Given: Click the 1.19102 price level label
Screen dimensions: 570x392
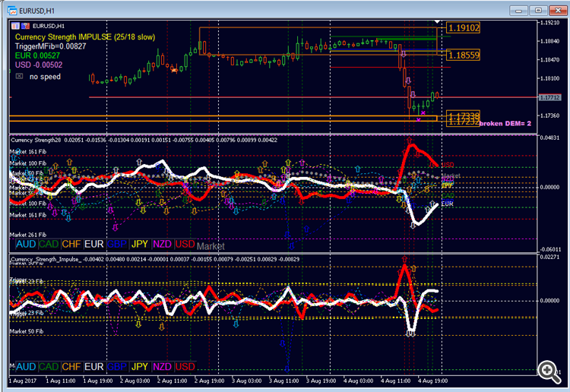Looking at the screenshot, I should [x=463, y=27].
